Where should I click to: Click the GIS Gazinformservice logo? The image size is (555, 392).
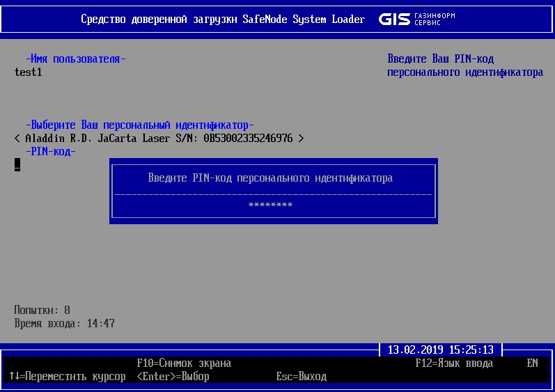pos(416,19)
